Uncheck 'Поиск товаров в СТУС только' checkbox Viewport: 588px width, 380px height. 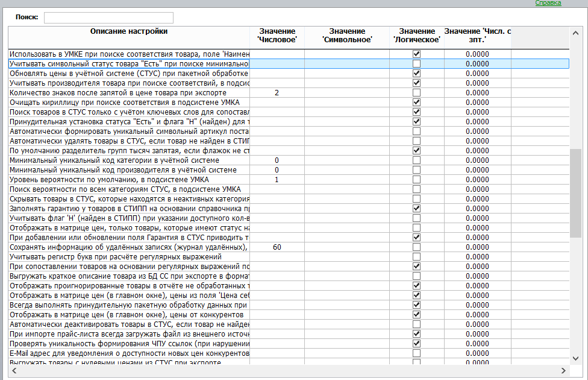(417, 112)
